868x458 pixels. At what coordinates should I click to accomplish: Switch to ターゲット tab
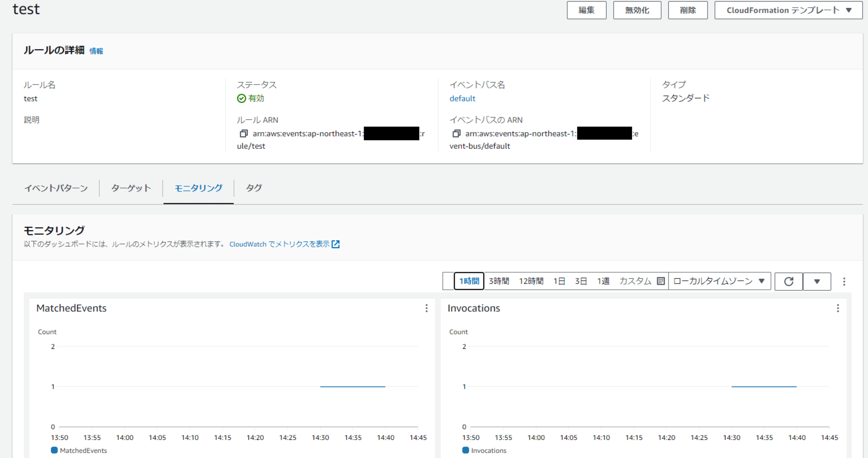tap(131, 188)
